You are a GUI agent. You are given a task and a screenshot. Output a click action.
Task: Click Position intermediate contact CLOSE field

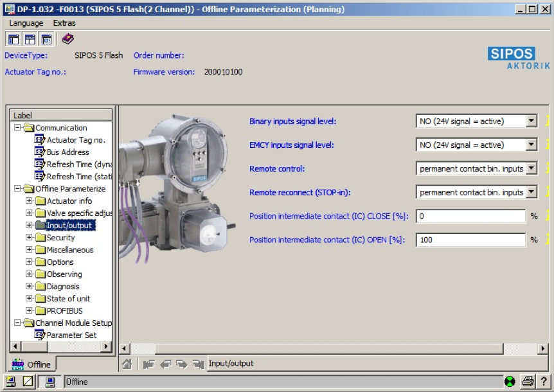[x=471, y=216]
